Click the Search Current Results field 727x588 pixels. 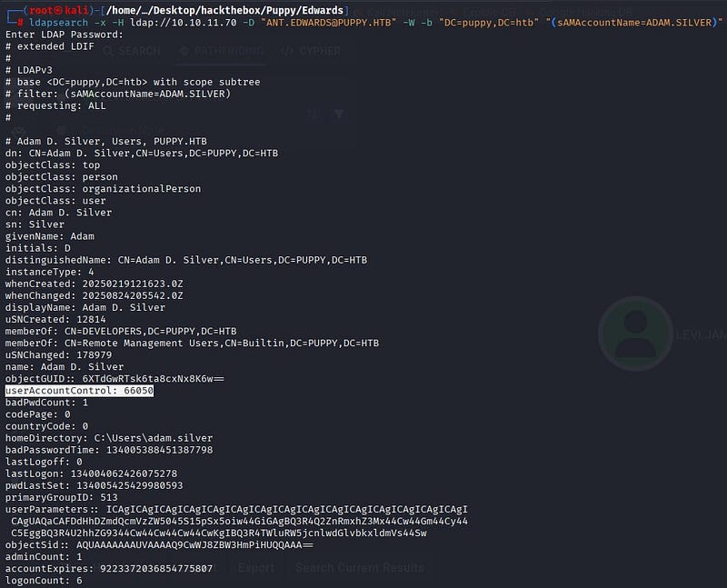(359, 568)
